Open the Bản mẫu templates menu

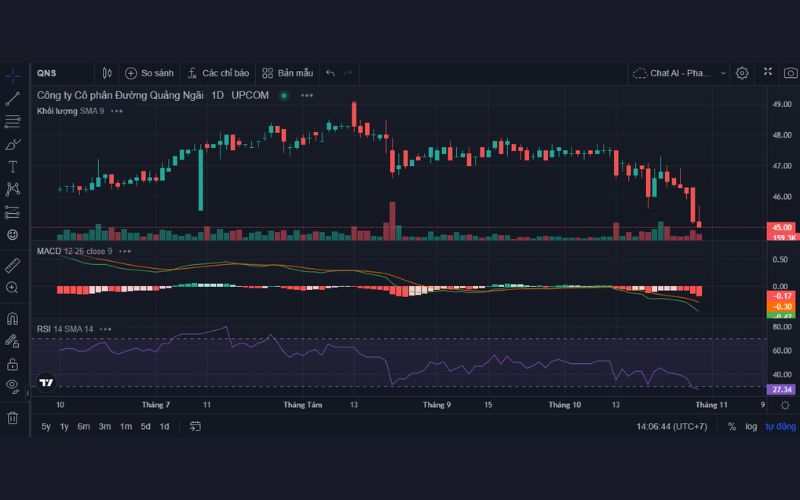287,73
